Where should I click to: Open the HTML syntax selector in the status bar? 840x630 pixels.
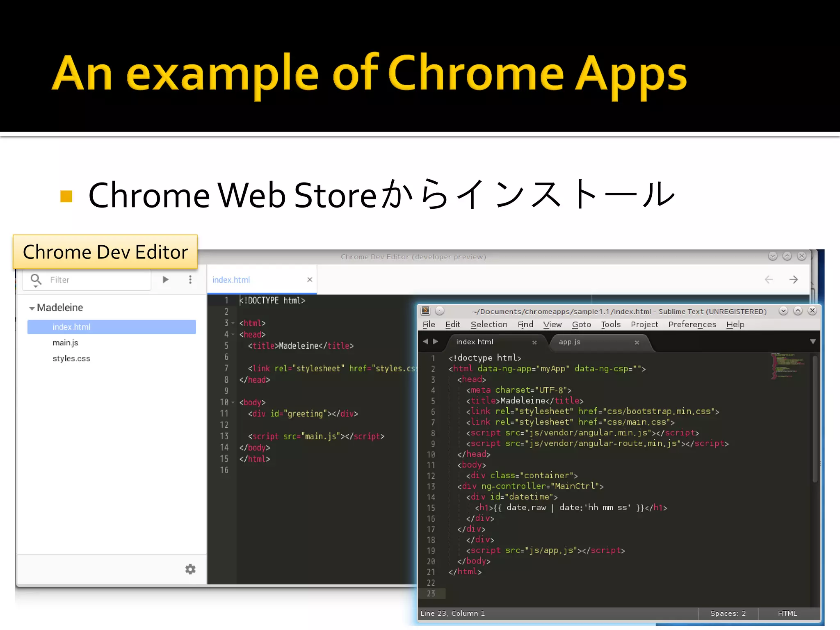(x=787, y=613)
